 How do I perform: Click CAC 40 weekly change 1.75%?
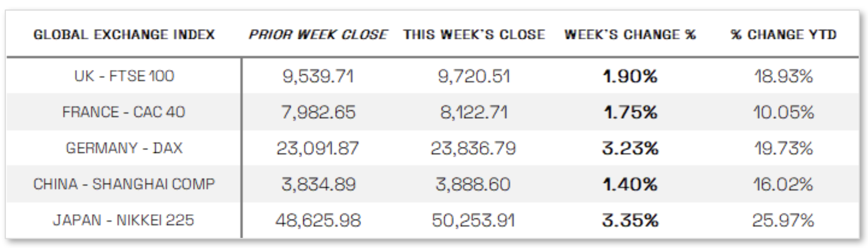point(630,112)
